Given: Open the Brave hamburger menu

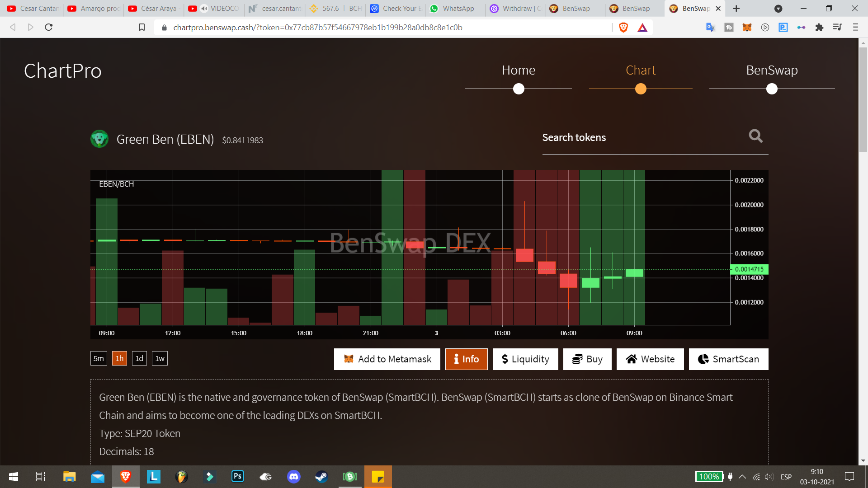Looking at the screenshot, I should pos(855,28).
